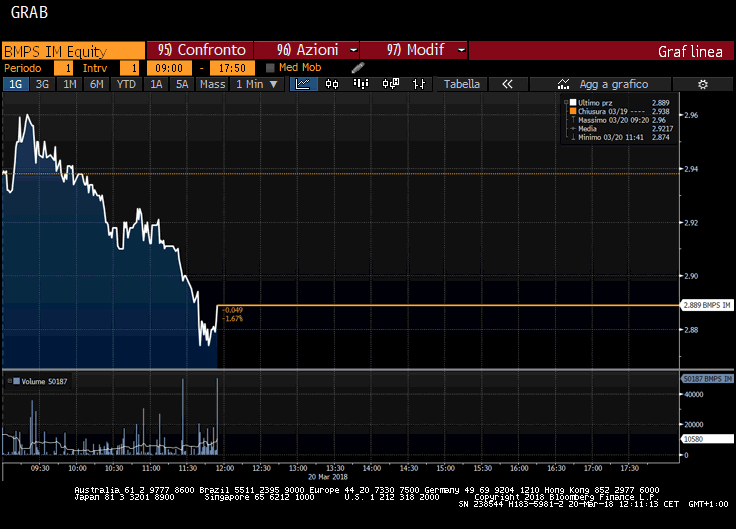The width and height of the screenshot is (736, 529).
Task: Click the GRAB window title
Action: click(29, 12)
